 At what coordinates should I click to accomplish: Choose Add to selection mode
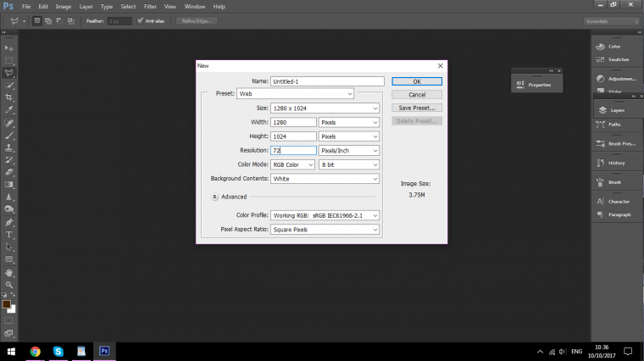pos(48,21)
